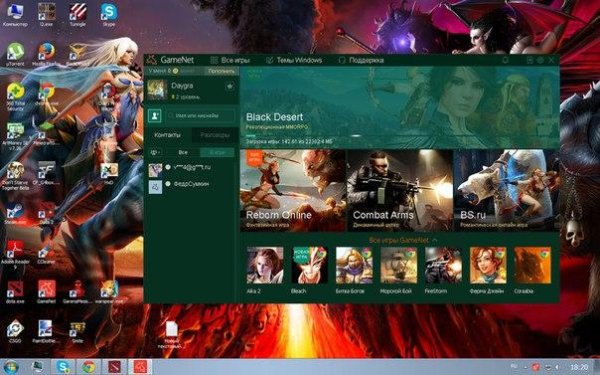The width and height of the screenshot is (600, 375).
Task: Open the Steam desktop shortcut
Action: pyautogui.click(x=15, y=214)
